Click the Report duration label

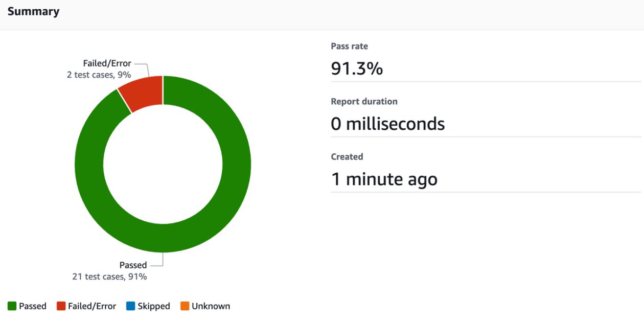click(364, 101)
